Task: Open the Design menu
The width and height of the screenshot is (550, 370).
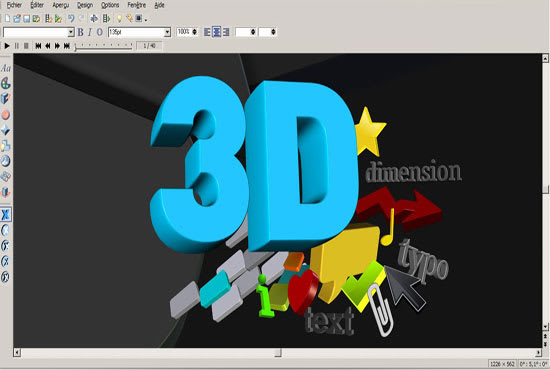Action: [x=85, y=5]
